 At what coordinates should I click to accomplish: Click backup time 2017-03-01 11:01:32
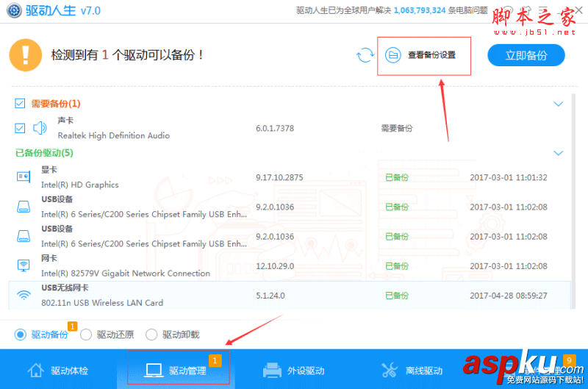509,177
